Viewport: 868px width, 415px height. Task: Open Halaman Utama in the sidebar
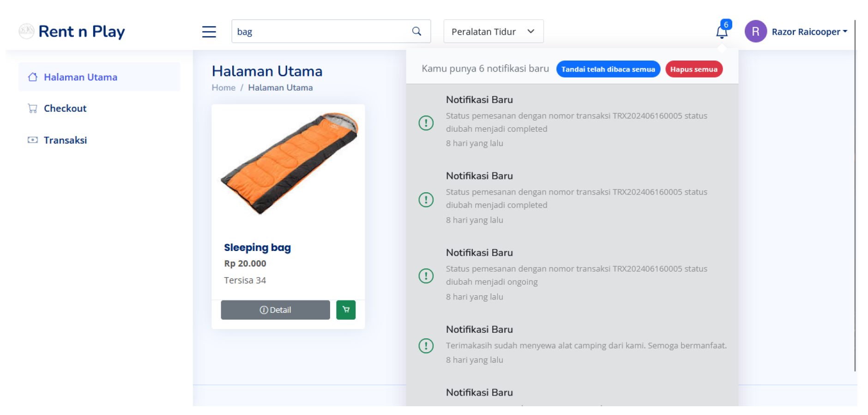(80, 77)
